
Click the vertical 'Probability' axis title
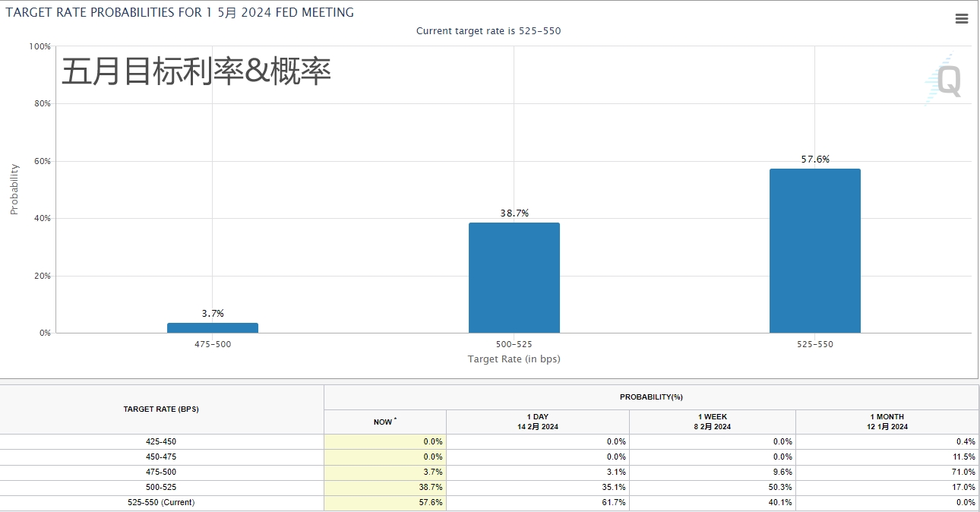coord(14,189)
